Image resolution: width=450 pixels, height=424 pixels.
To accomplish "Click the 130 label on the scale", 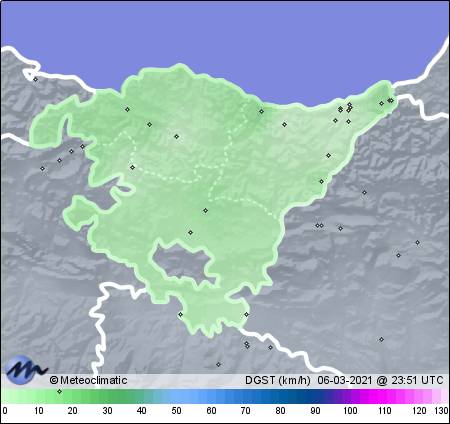I will [441, 411].
